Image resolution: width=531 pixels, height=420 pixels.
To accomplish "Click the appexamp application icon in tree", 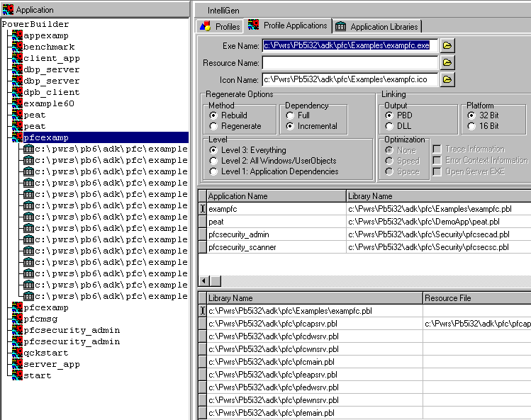I will click(17, 35).
